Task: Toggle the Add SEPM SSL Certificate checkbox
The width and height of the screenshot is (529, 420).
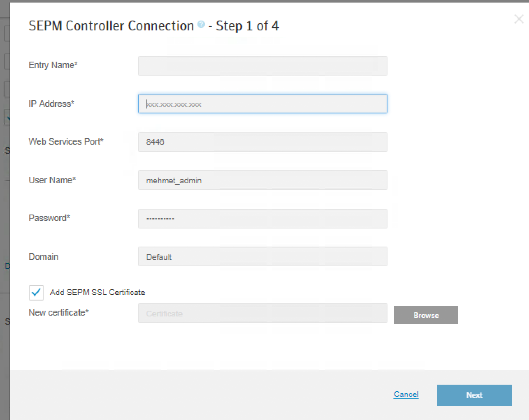Action: point(36,293)
